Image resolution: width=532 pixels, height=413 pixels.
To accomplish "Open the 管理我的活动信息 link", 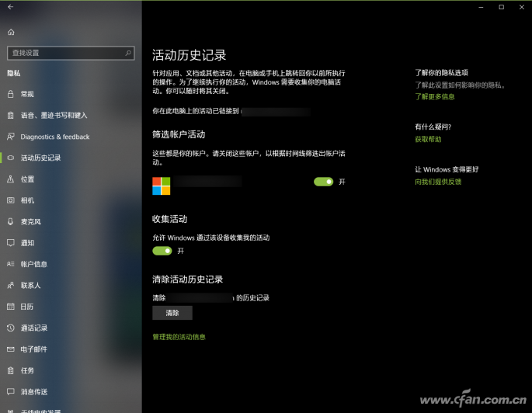I will coord(179,337).
